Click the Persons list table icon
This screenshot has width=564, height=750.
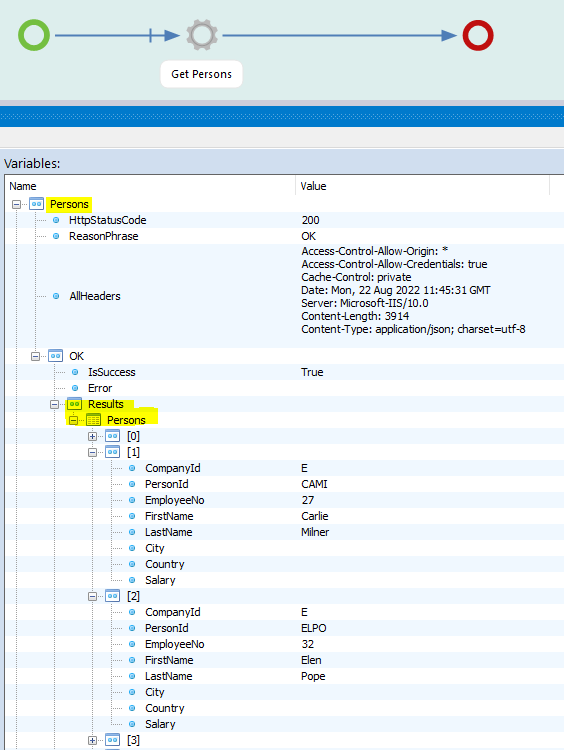(x=93, y=420)
